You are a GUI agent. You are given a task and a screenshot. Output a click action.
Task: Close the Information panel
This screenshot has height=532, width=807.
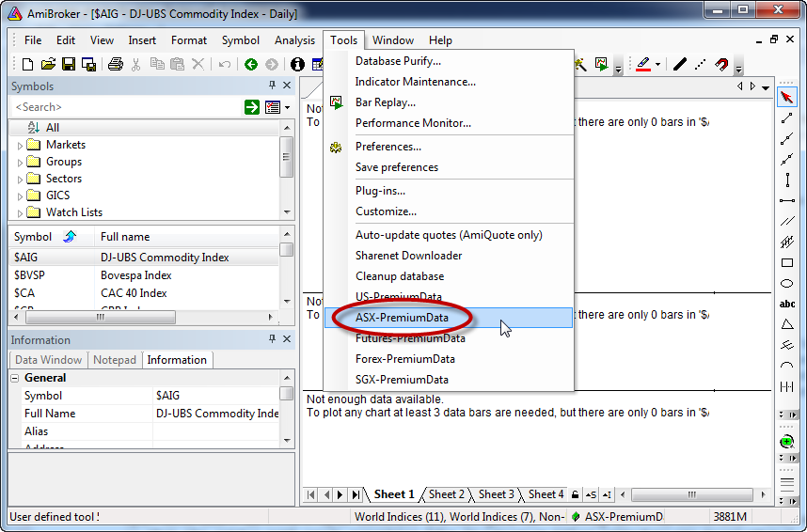(287, 339)
